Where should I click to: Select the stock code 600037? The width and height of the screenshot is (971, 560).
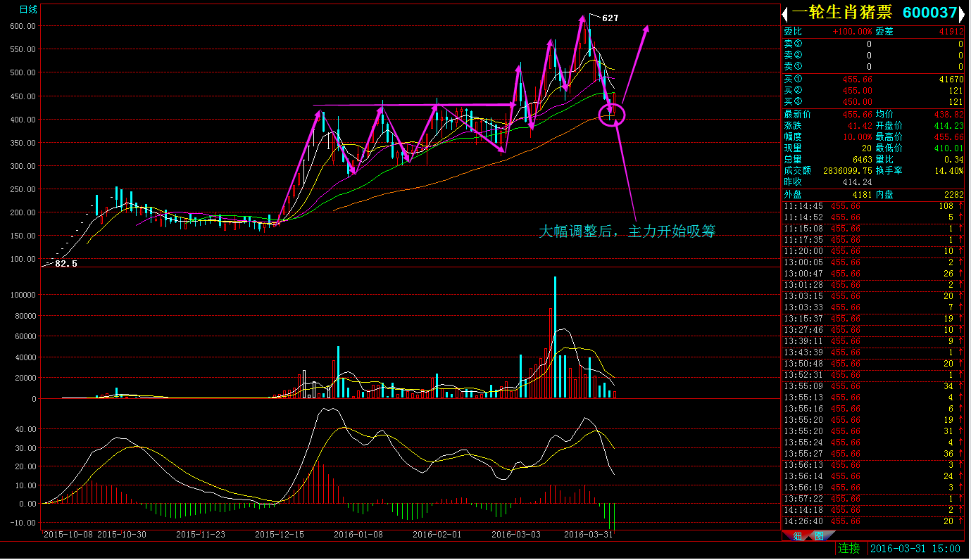930,13
